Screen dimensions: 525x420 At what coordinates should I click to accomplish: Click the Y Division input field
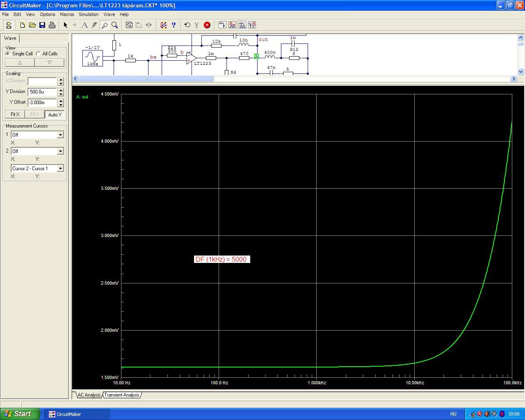(x=42, y=92)
